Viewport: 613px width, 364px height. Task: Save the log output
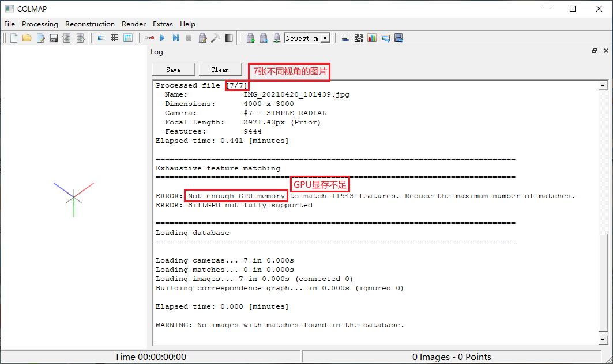coord(173,69)
